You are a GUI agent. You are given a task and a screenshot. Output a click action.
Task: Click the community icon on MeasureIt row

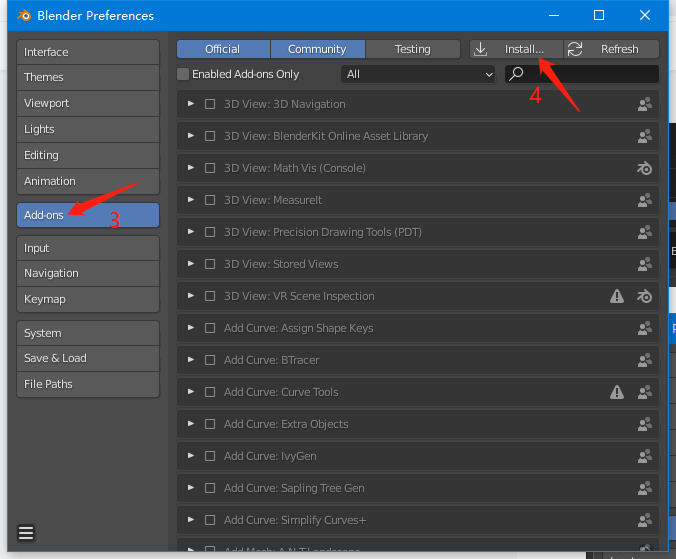[x=645, y=200]
